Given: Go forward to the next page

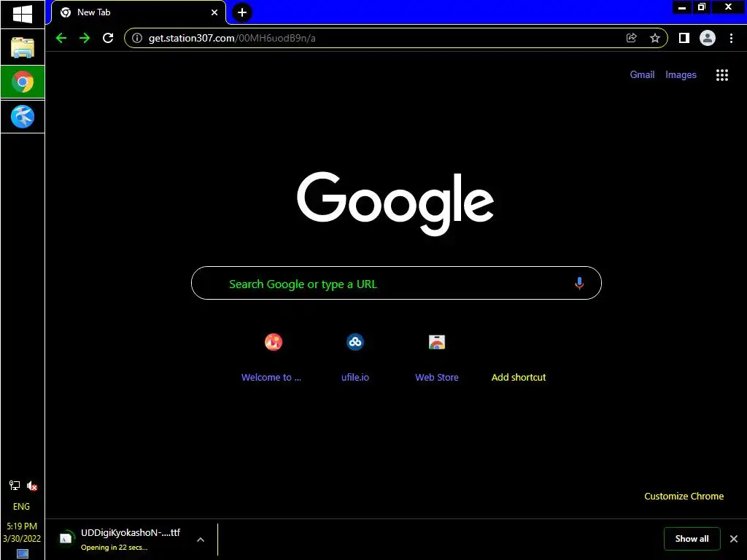Looking at the screenshot, I should (85, 38).
